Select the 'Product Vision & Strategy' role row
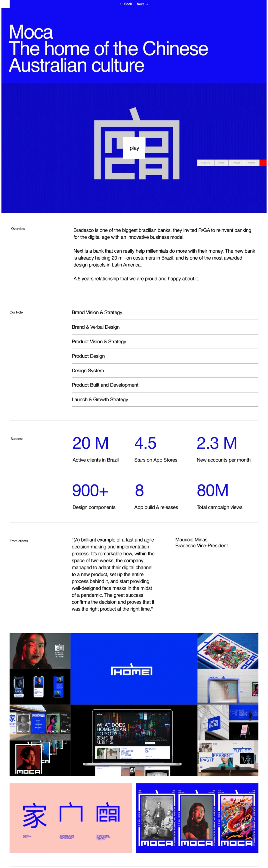Viewport: 268px width, 868px height. [165, 341]
